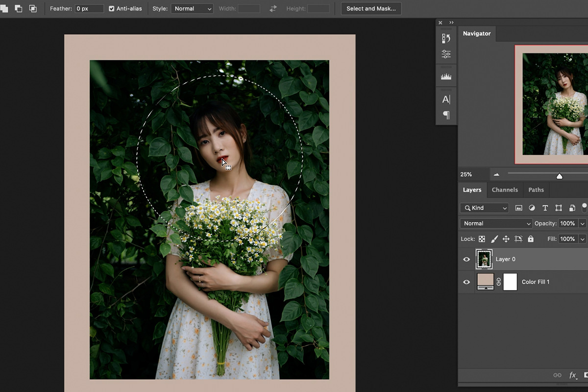
Task: Open the Character panel icon
Action: pyautogui.click(x=446, y=99)
